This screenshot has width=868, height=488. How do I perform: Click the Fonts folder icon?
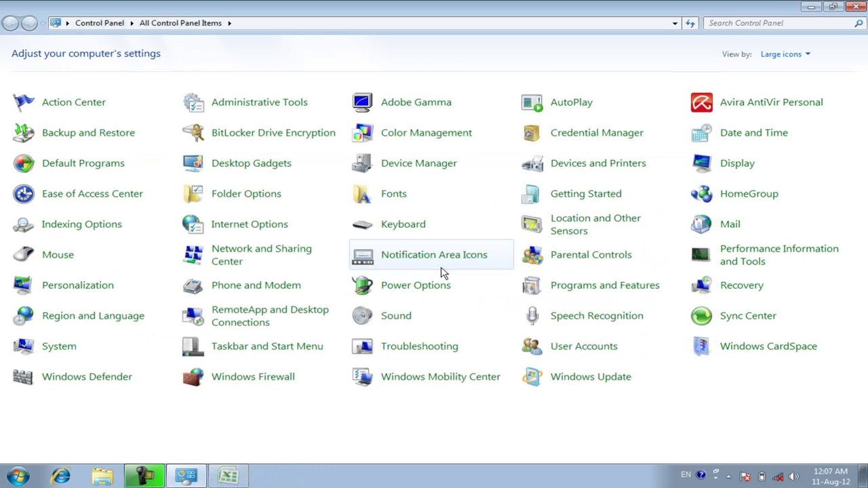tap(363, 194)
